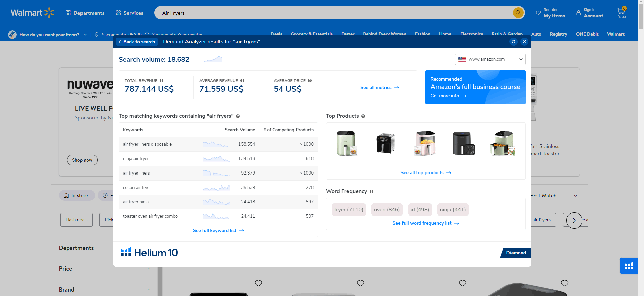
Task: Click See full word frequency list link
Action: pyautogui.click(x=426, y=223)
